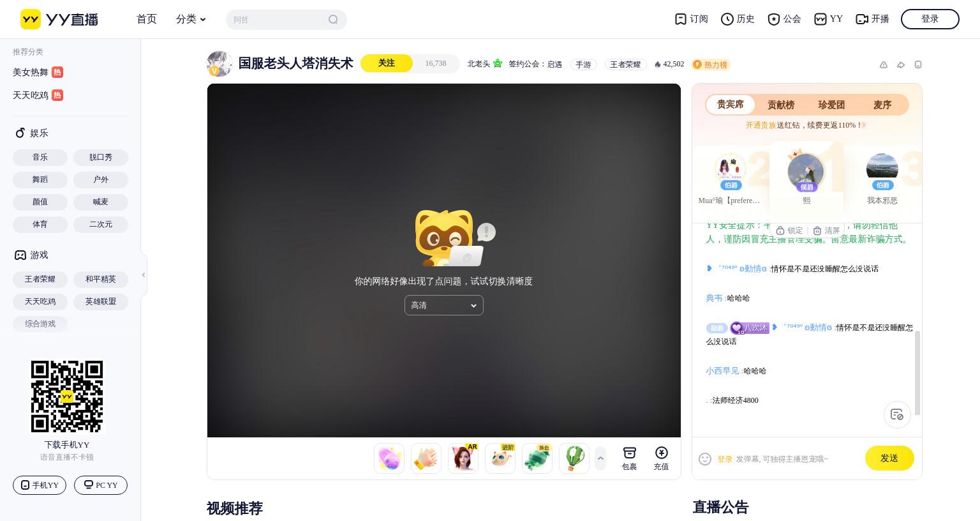The height and width of the screenshot is (521, 980).
Task: Open 订阅 subscriptions in header
Action: (x=692, y=19)
